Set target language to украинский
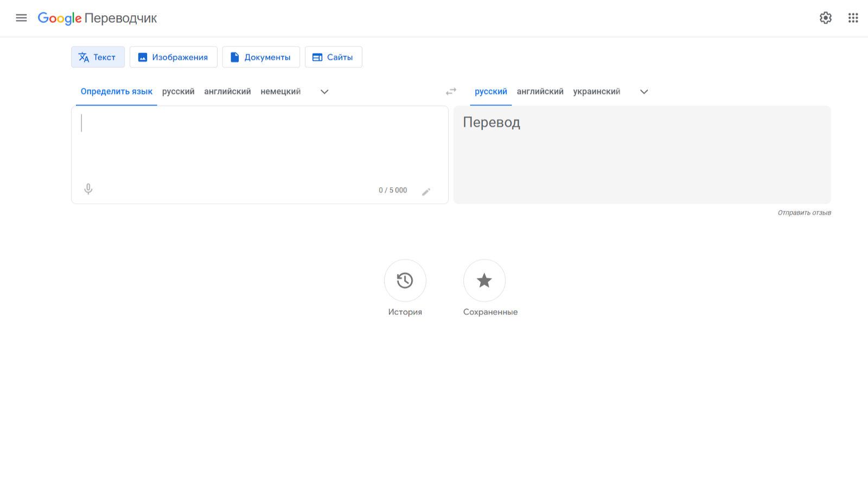Screen dimensions: 868x487 [x=597, y=92]
